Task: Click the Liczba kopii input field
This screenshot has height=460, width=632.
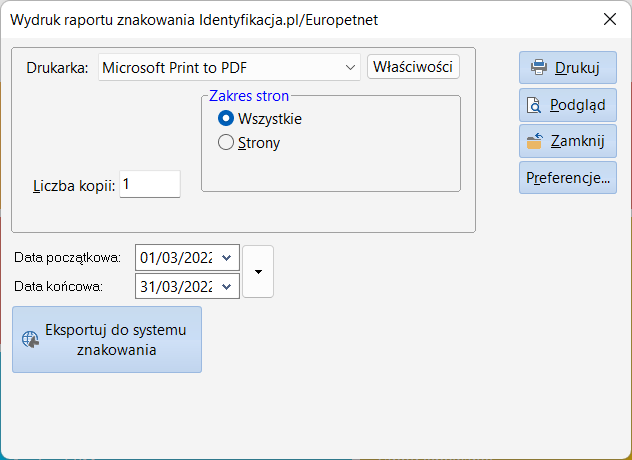Action: point(150,184)
